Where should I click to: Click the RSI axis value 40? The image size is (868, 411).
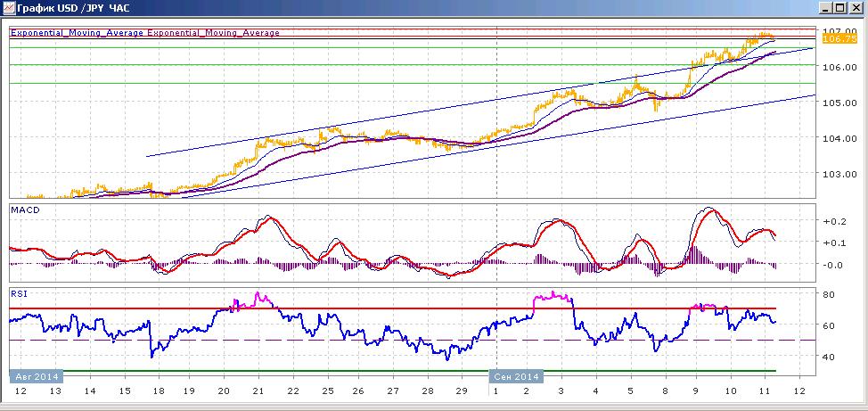pyautogui.click(x=829, y=357)
